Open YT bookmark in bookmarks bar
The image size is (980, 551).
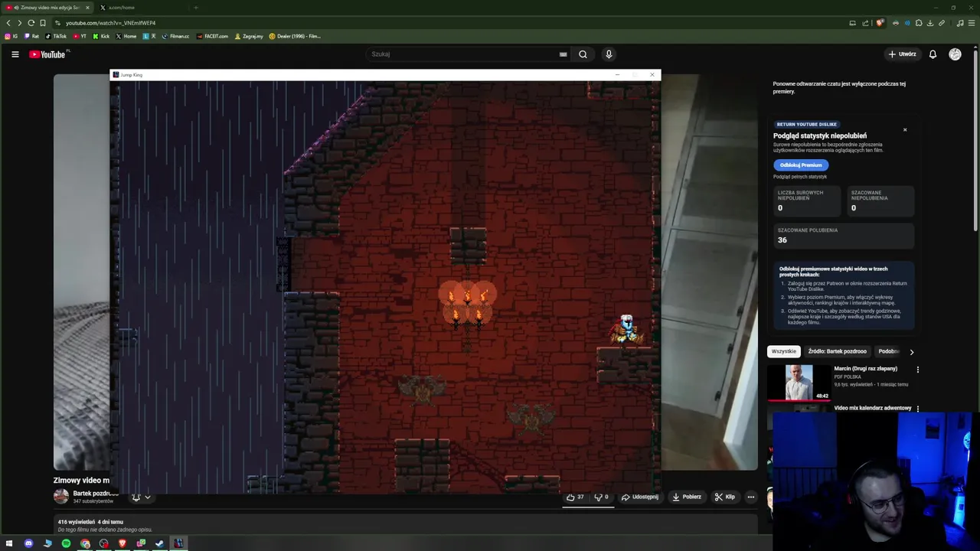point(80,36)
